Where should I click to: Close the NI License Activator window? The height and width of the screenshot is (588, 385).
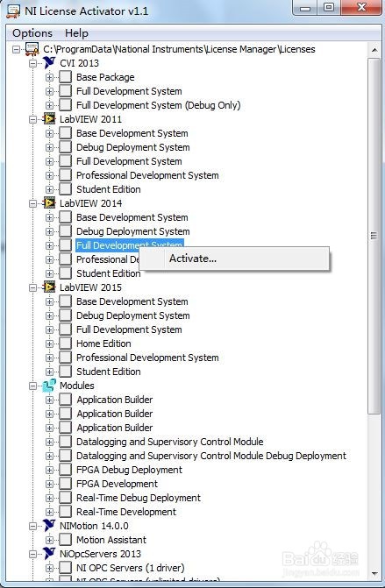point(361,7)
